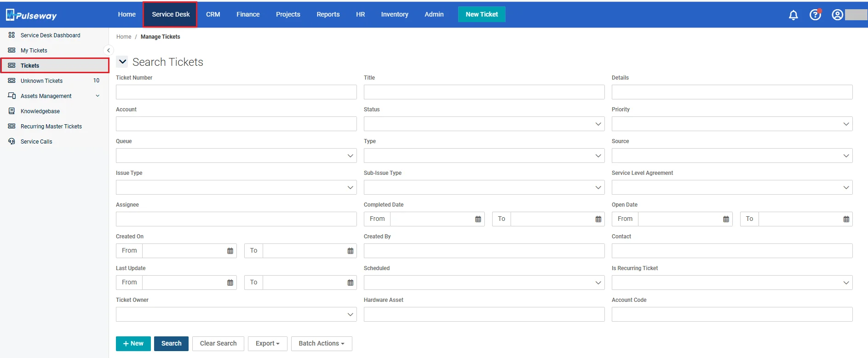Open My Tickets in the sidebar
Image resolution: width=868 pixels, height=358 pixels.
(x=34, y=51)
